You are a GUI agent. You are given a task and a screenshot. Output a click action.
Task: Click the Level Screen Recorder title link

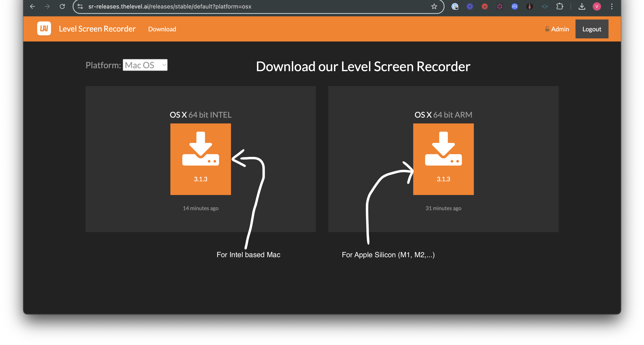tap(97, 28)
